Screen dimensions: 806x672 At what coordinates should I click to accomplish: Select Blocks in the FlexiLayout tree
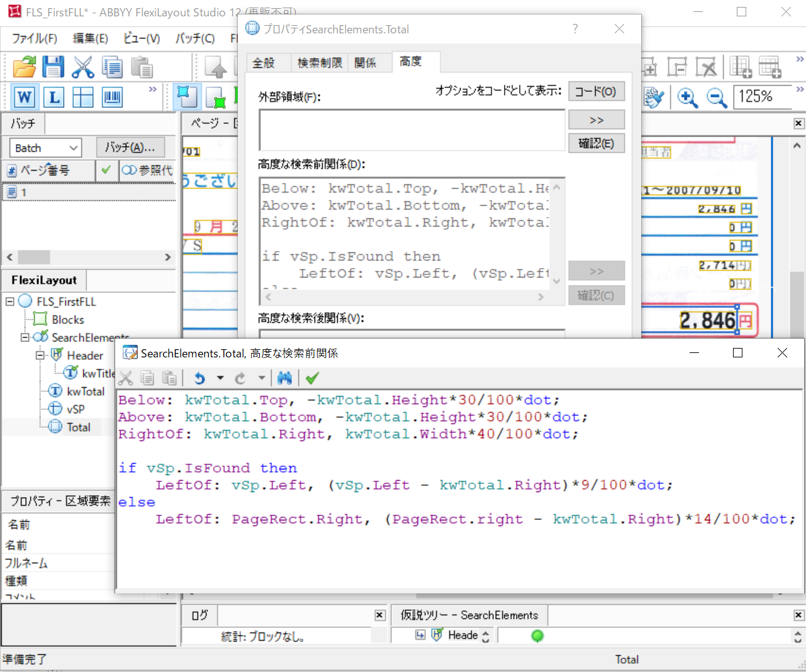coord(68,320)
